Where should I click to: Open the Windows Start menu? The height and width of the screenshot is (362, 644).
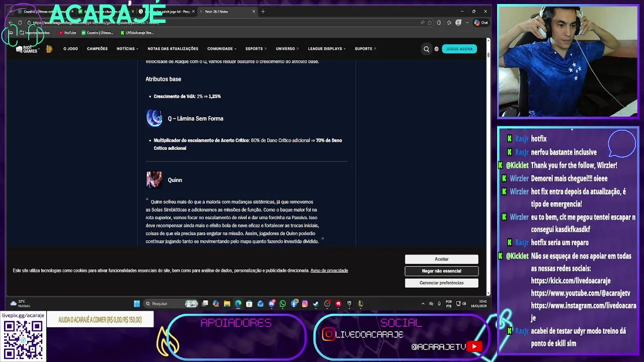136,303
